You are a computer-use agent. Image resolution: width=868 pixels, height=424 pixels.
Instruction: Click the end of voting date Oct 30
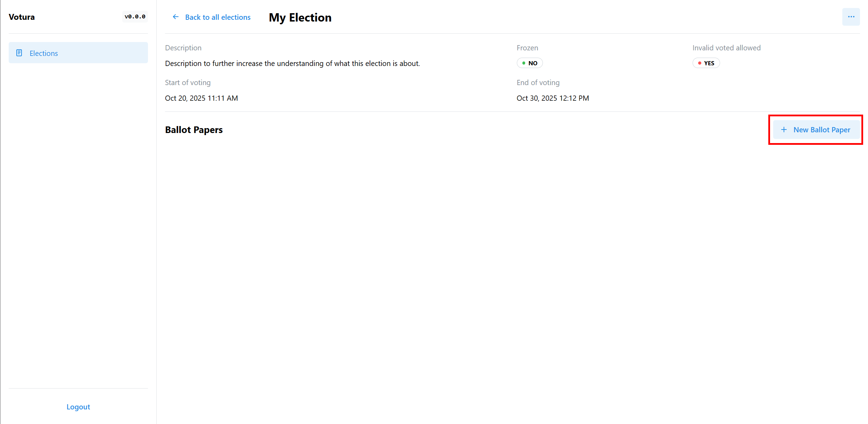553,98
